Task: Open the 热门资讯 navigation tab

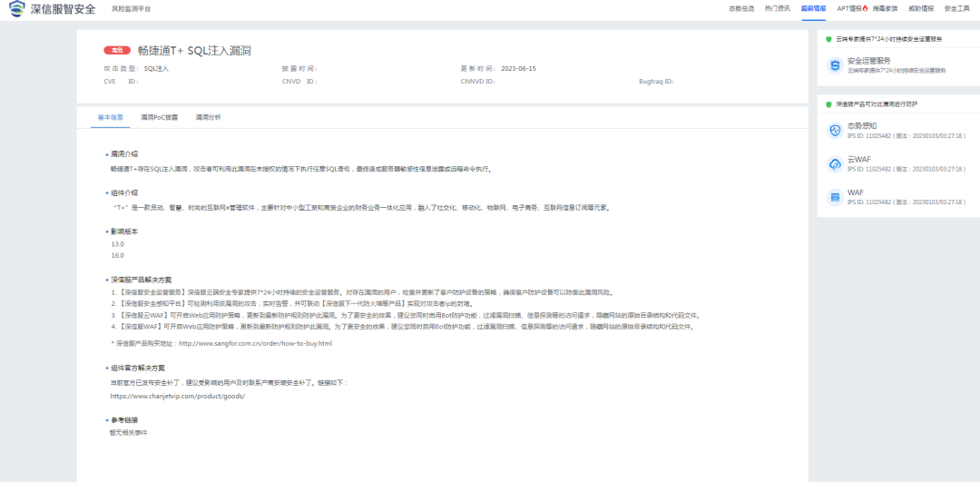Action: (778, 9)
